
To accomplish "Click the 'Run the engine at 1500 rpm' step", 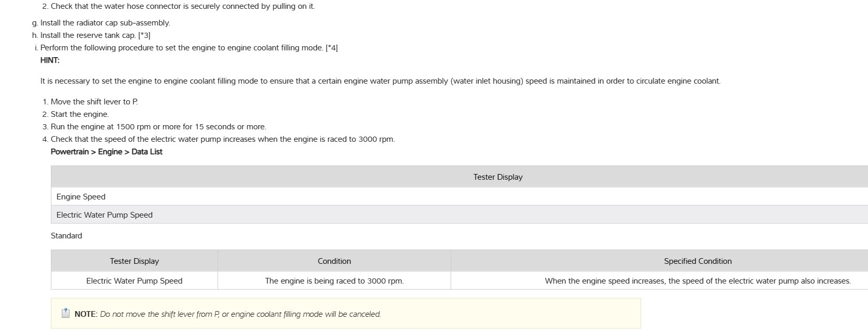I will pyautogui.click(x=158, y=127).
